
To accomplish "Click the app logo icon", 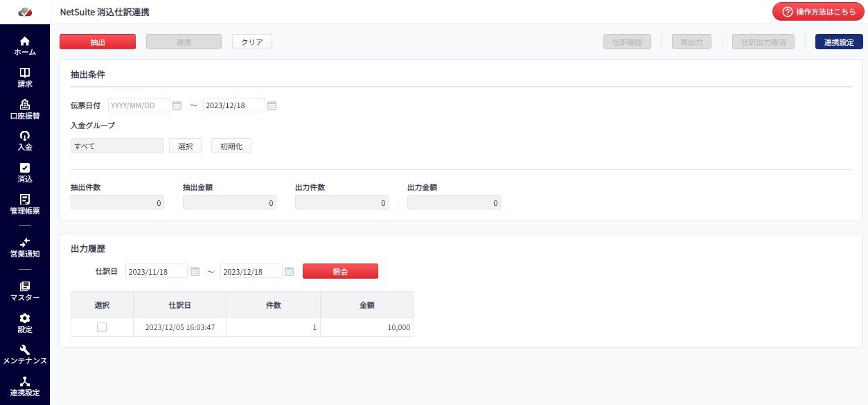I will tap(25, 12).
